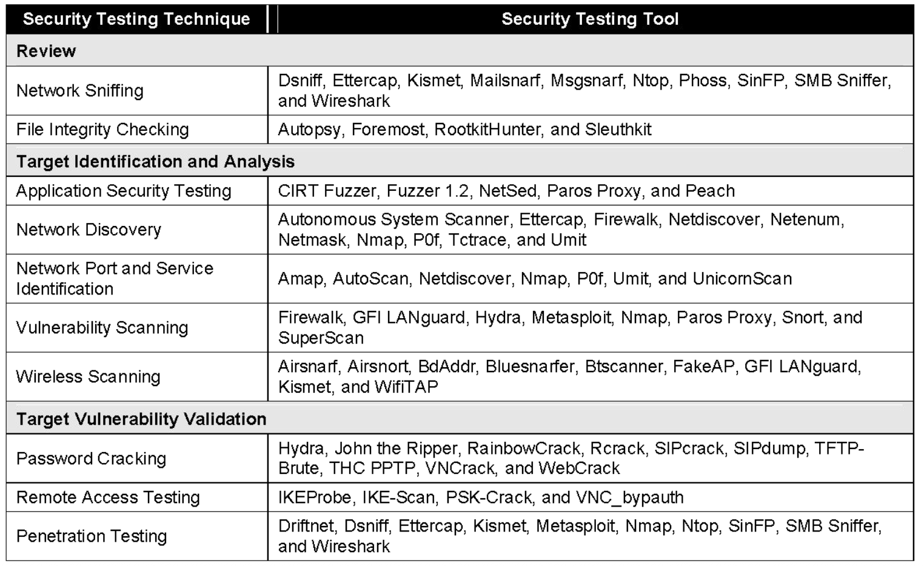Viewport: 924px width, 566px height.
Task: Select the tools cell beginning with Airsnarf
Action: point(569,377)
